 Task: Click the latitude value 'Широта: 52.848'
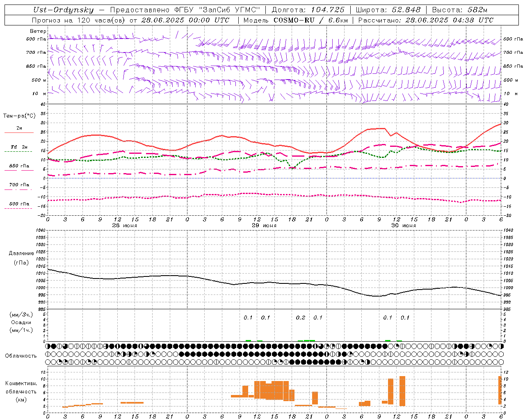pos(388,10)
